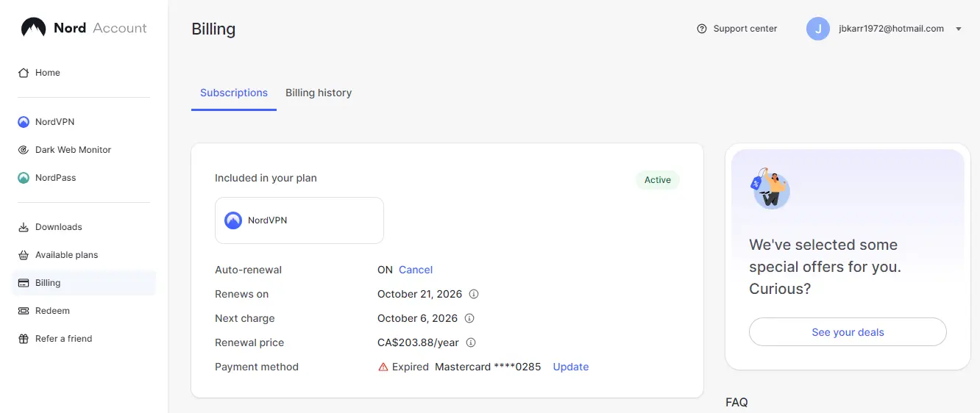Click the 'Next charge' label
This screenshot has height=413, width=980.
[244, 318]
